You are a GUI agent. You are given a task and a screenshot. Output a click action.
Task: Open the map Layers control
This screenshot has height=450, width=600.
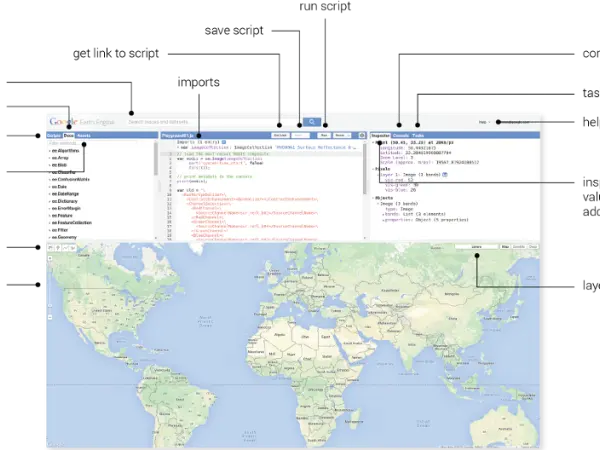coord(477,247)
